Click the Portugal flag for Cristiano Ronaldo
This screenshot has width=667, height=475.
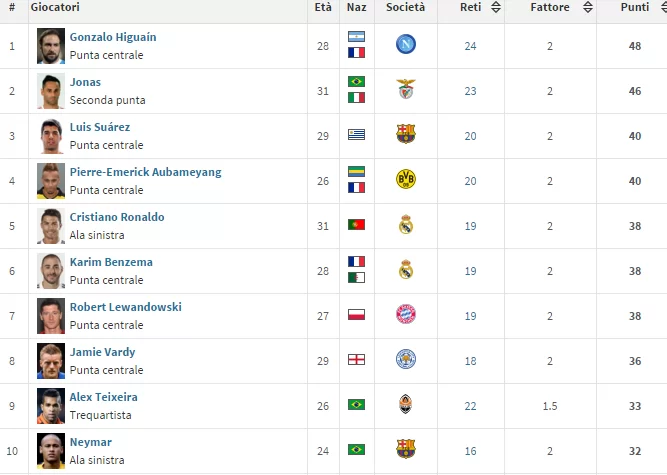[356, 225]
